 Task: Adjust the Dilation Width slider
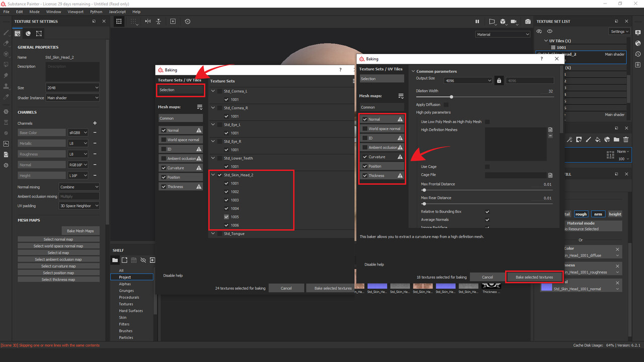pyautogui.click(x=451, y=97)
